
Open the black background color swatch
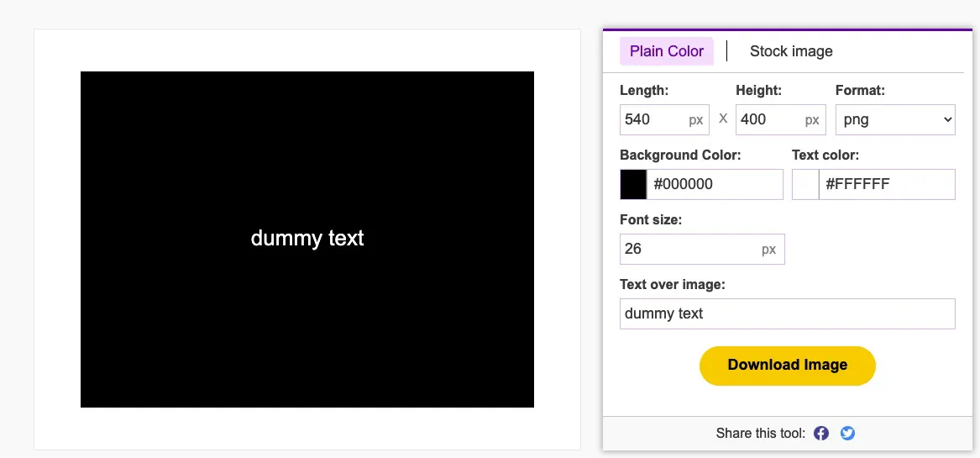633,185
